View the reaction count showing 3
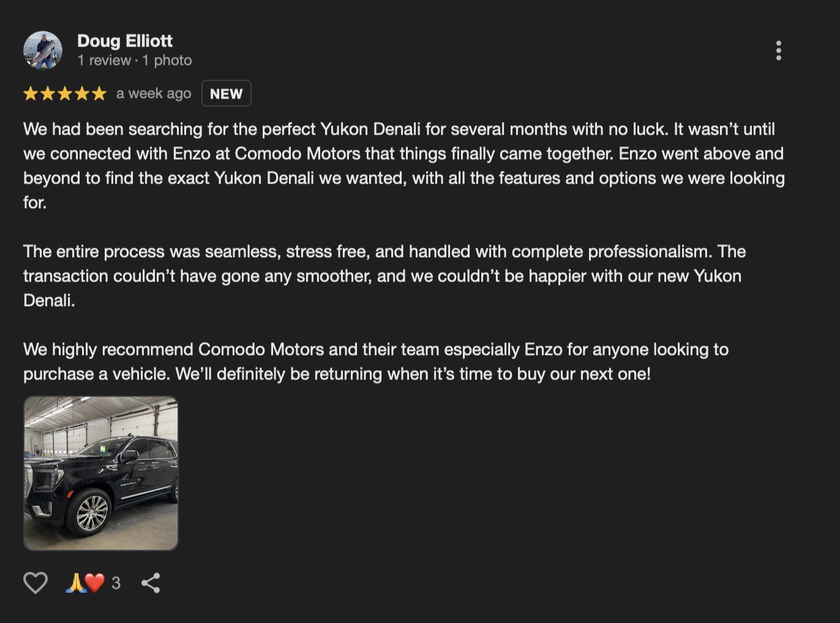 [116, 583]
